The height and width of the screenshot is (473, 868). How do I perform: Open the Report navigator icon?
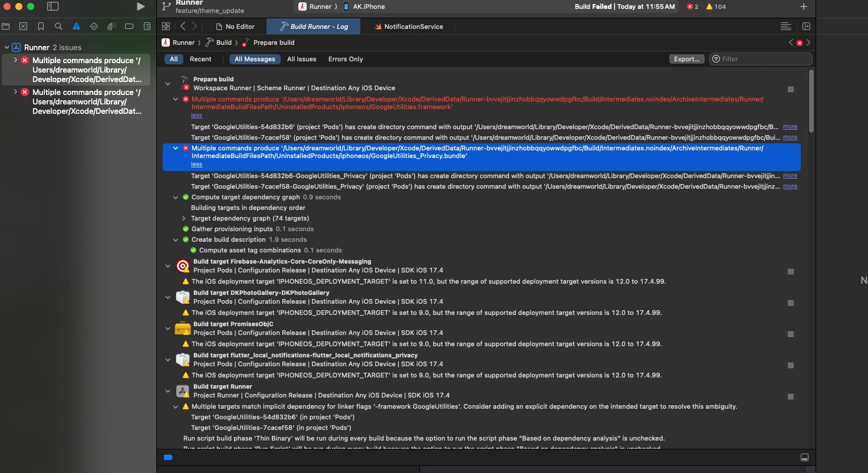[x=147, y=27]
